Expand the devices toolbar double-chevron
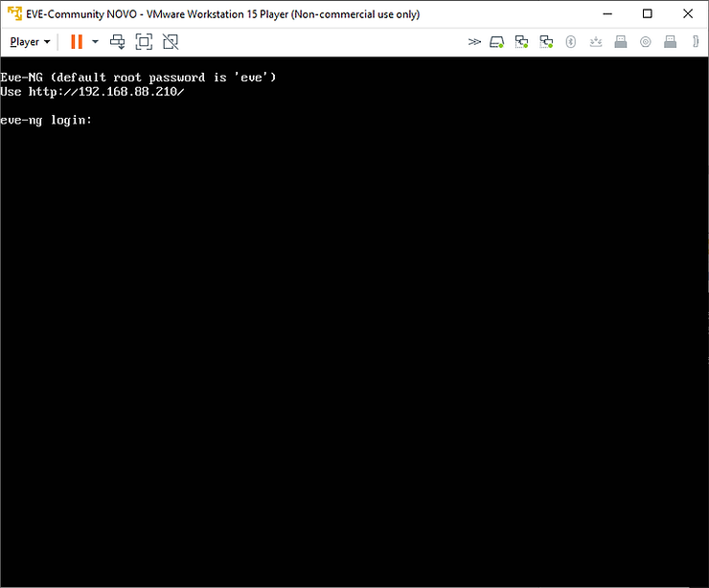The height and width of the screenshot is (588, 709). point(474,42)
